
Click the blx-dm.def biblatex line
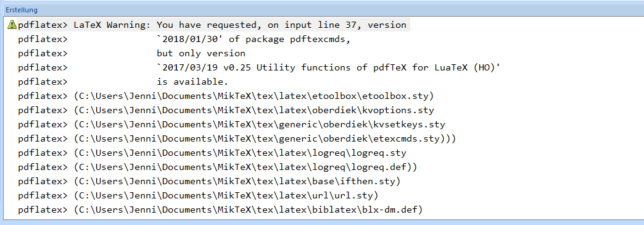pos(220,210)
